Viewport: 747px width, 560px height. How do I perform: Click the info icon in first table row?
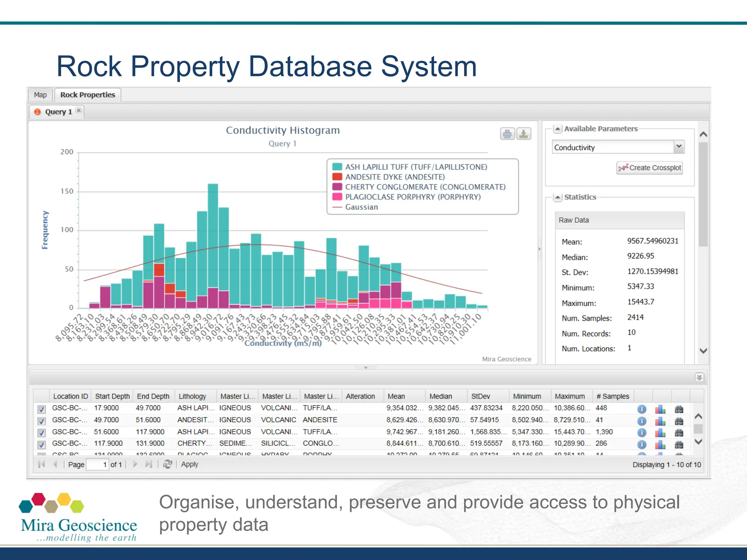point(642,409)
